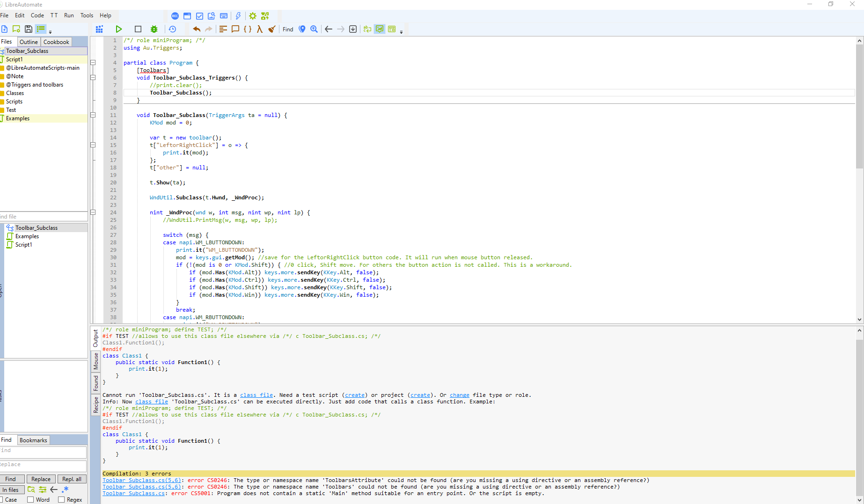Open the Code menu
Viewport: 864px width, 504px height.
coord(37,15)
